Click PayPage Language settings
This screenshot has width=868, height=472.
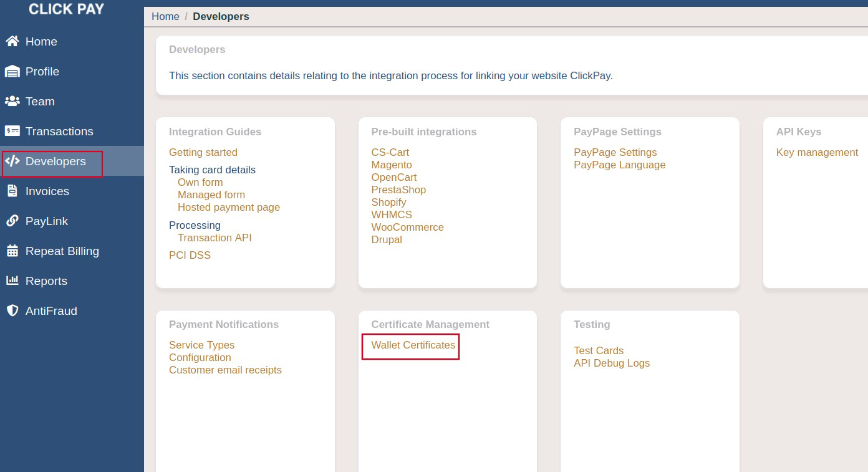[x=619, y=165]
